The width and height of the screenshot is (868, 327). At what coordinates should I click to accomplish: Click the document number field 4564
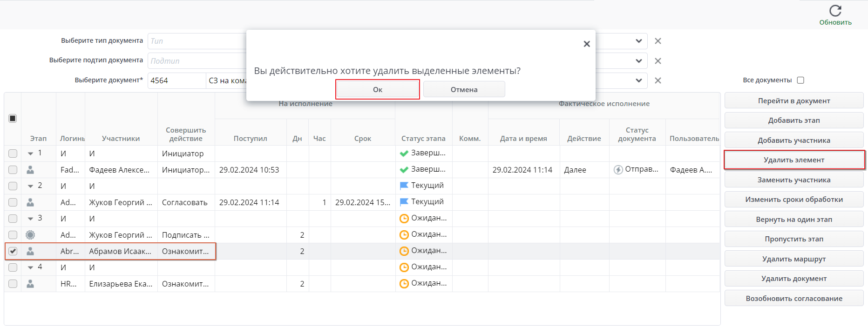pos(176,80)
